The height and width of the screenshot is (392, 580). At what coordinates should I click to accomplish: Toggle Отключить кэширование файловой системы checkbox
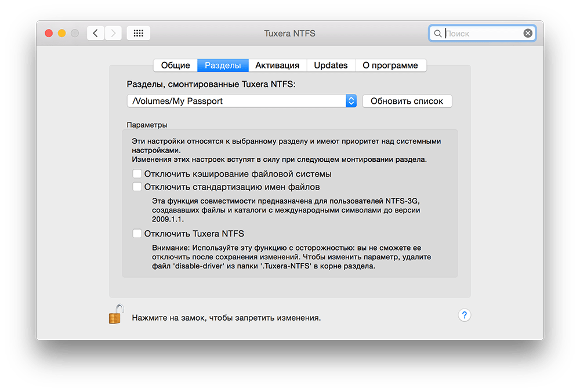(x=137, y=173)
